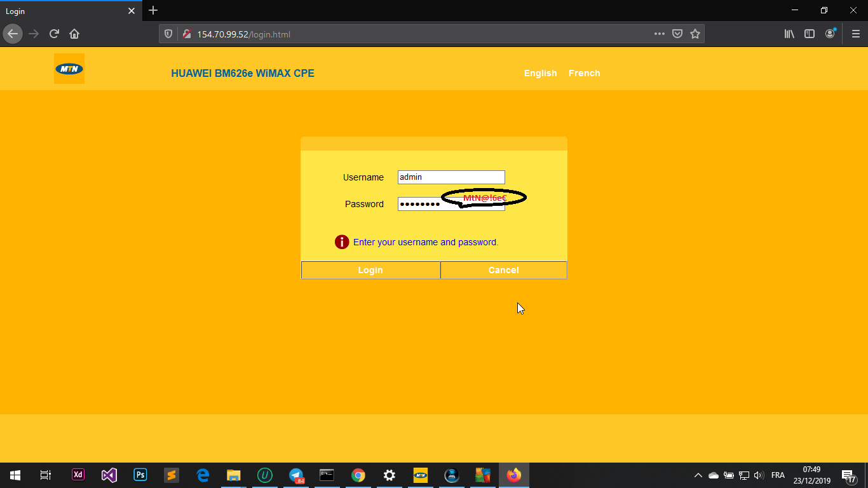868x488 pixels.
Task: Click the red info icon
Action: (342, 242)
